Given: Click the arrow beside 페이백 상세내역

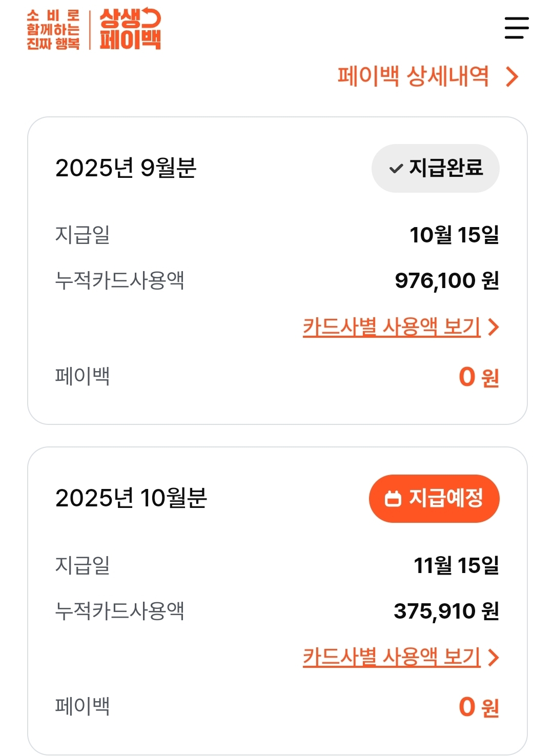Looking at the screenshot, I should pos(511,77).
